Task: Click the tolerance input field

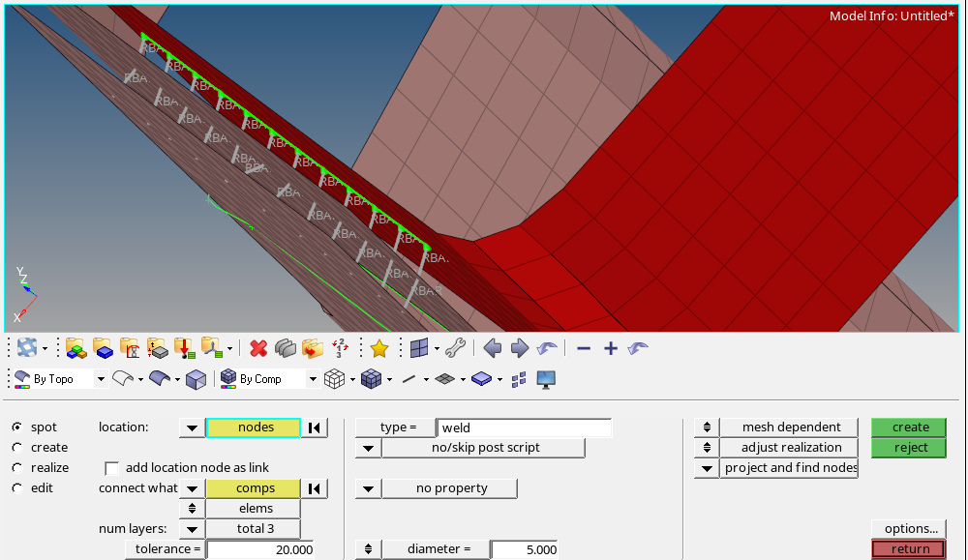Action: pos(261,548)
